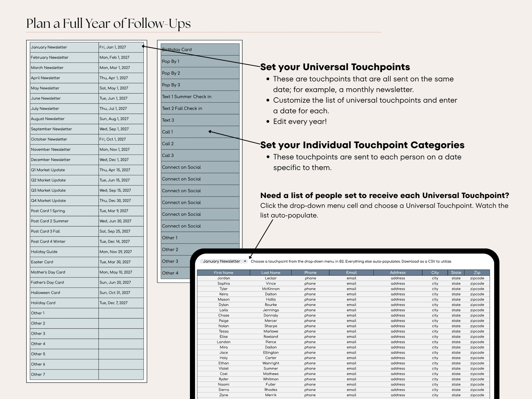Select the August Newsletter cell
The image size is (532, 399).
pyautogui.click(x=64, y=119)
